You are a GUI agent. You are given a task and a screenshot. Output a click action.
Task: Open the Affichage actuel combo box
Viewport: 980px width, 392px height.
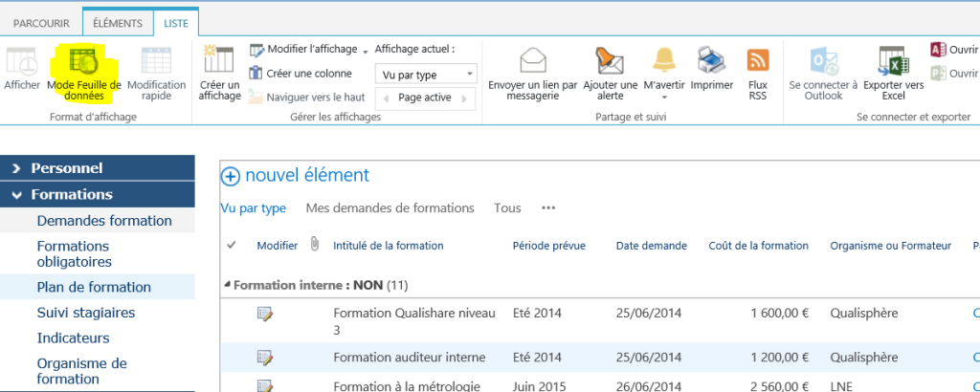[426, 75]
